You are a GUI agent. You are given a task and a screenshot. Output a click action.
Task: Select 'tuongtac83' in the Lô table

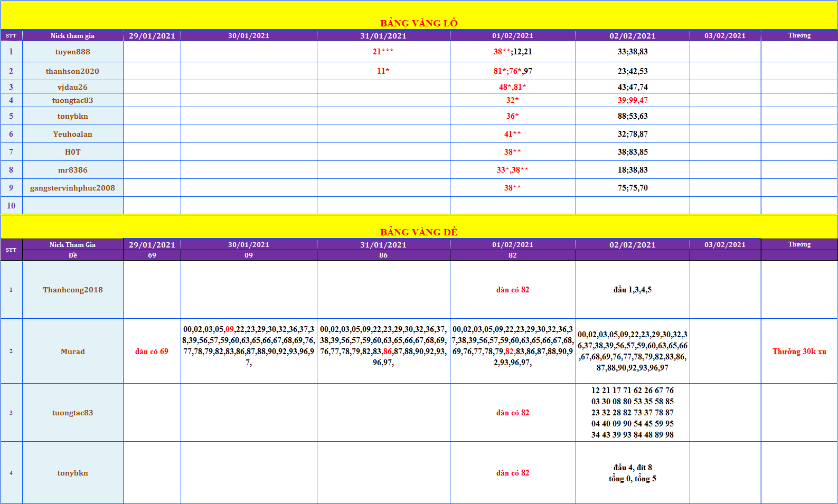tap(73, 100)
